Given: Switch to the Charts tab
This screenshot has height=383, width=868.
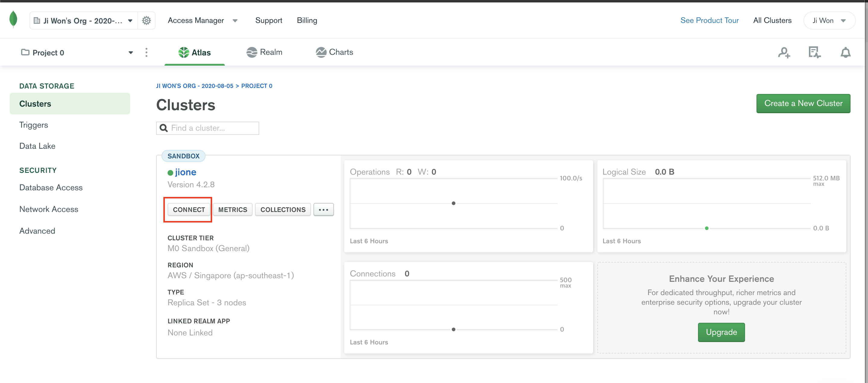Looking at the screenshot, I should pos(334,52).
